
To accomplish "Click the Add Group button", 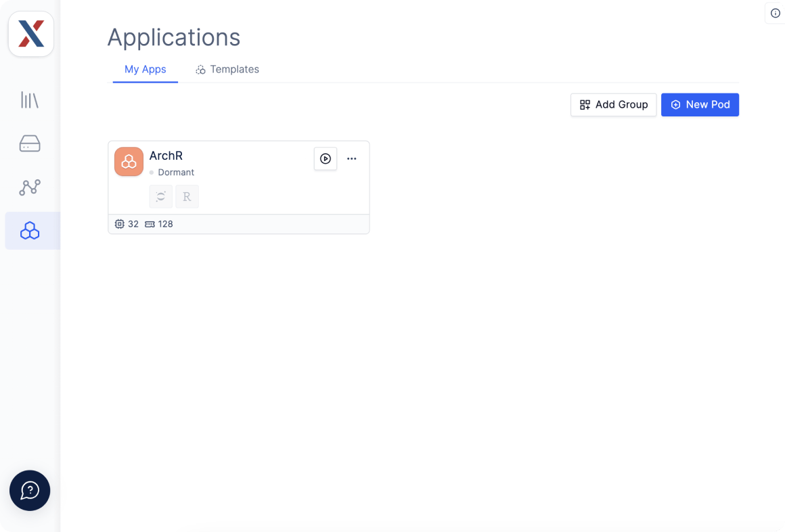I will [x=613, y=105].
